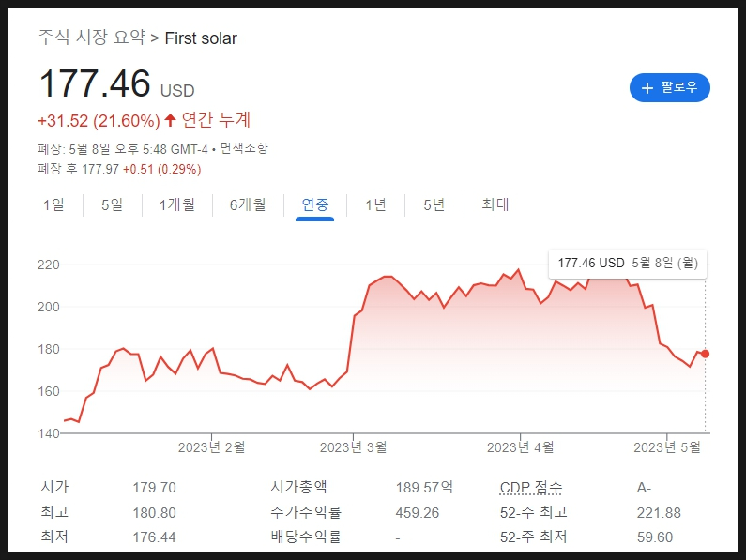Click the 시가총액 market cap value
This screenshot has height=560, width=746.
(424, 487)
